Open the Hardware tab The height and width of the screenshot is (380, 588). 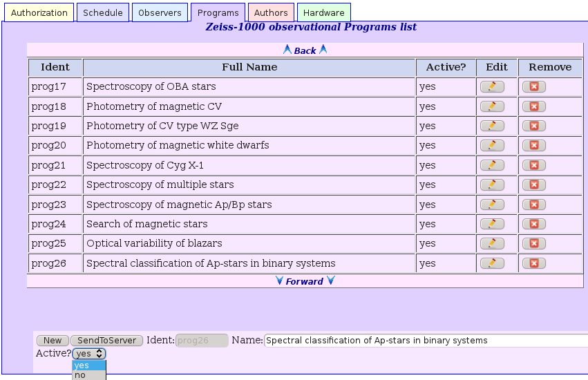pos(323,12)
